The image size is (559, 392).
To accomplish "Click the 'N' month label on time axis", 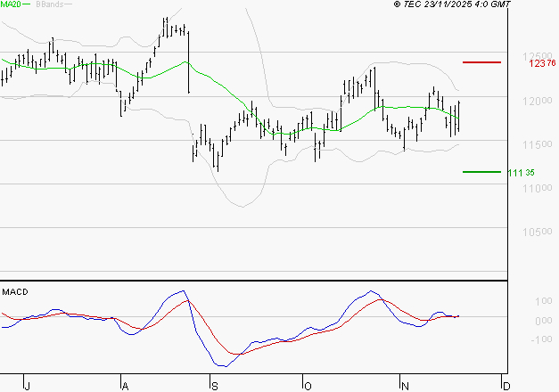I will click(404, 386).
